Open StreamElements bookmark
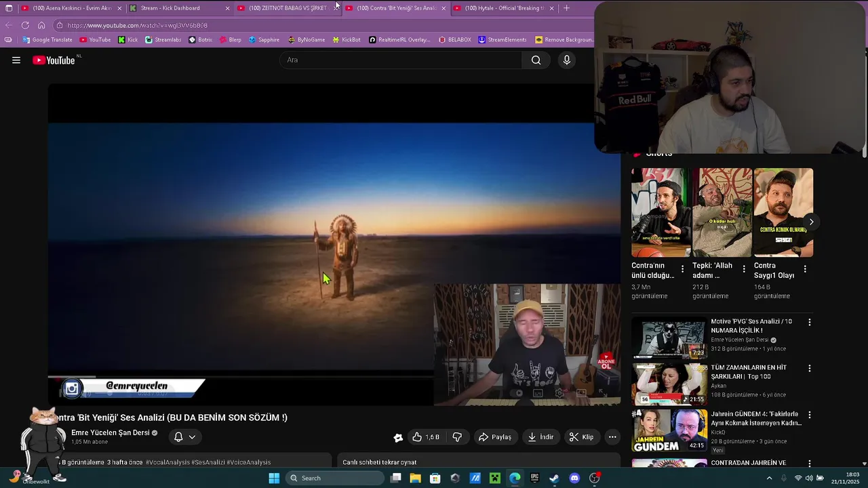 point(502,39)
